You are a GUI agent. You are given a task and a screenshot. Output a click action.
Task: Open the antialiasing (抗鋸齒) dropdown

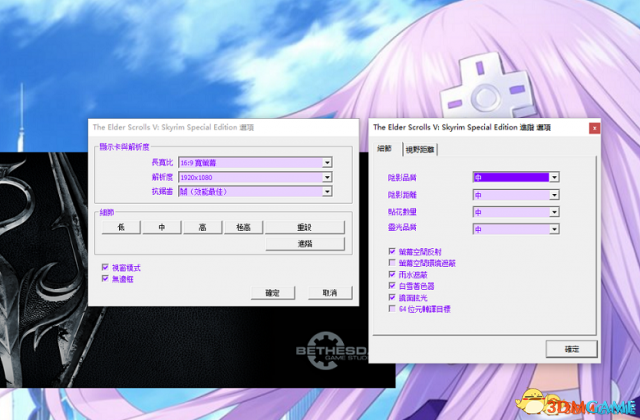(255, 191)
